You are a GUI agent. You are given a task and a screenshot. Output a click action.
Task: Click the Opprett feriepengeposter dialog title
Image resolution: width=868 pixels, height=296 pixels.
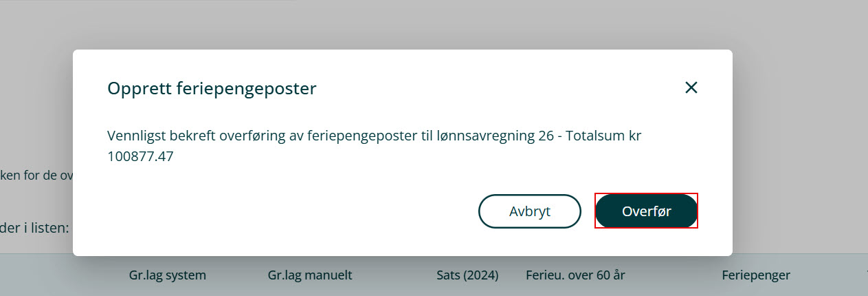[x=212, y=88]
